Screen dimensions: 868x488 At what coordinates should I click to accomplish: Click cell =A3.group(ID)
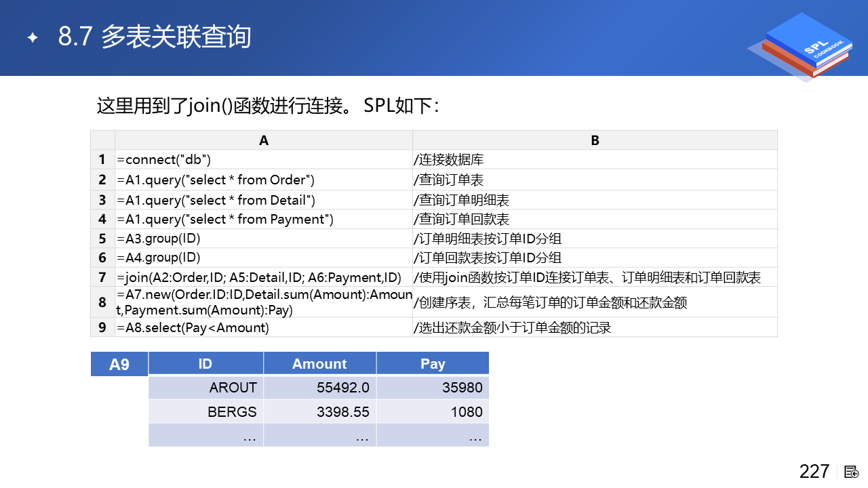264,239
